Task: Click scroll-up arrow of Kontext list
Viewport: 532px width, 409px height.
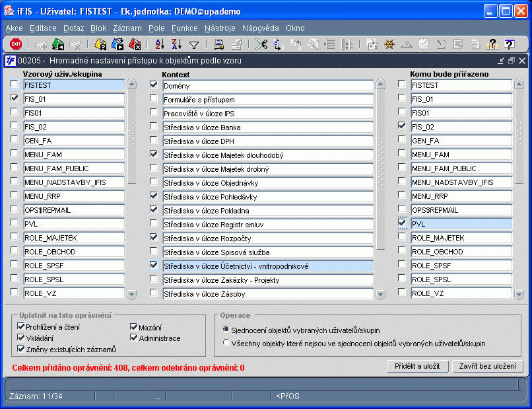Action: (x=381, y=85)
